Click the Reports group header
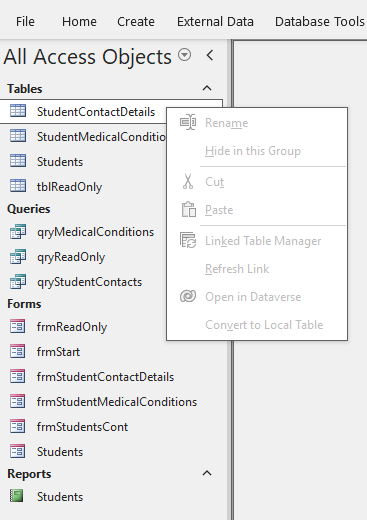The width and height of the screenshot is (367, 520). (29, 474)
